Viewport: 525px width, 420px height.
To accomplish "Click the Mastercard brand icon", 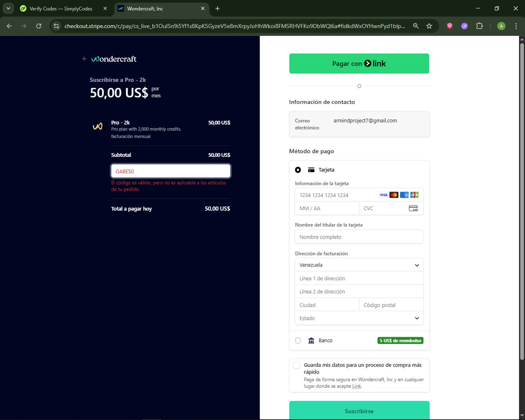I will [x=394, y=195].
